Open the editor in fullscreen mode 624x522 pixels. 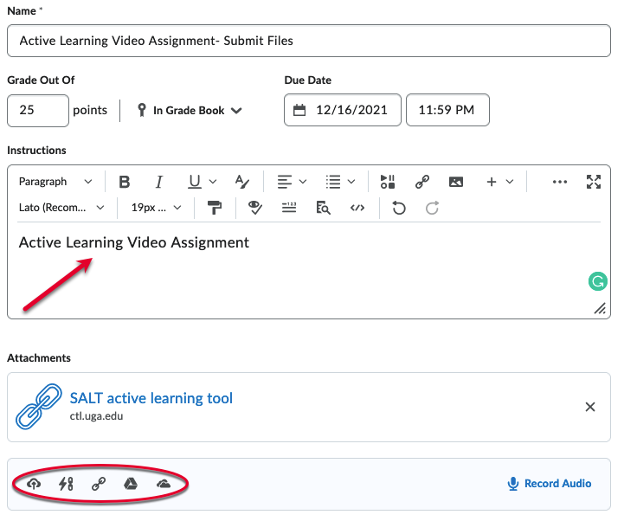[594, 182]
